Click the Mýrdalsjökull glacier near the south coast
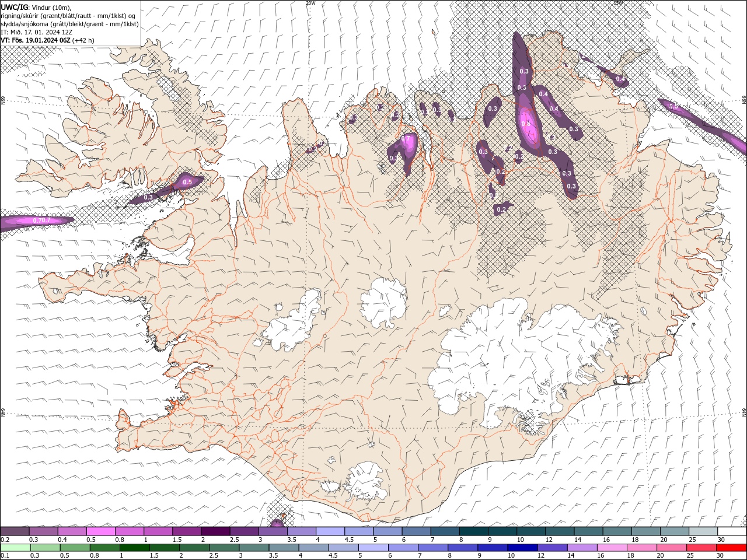Image resolution: width=747 pixels, height=560 pixels. click(x=366, y=481)
